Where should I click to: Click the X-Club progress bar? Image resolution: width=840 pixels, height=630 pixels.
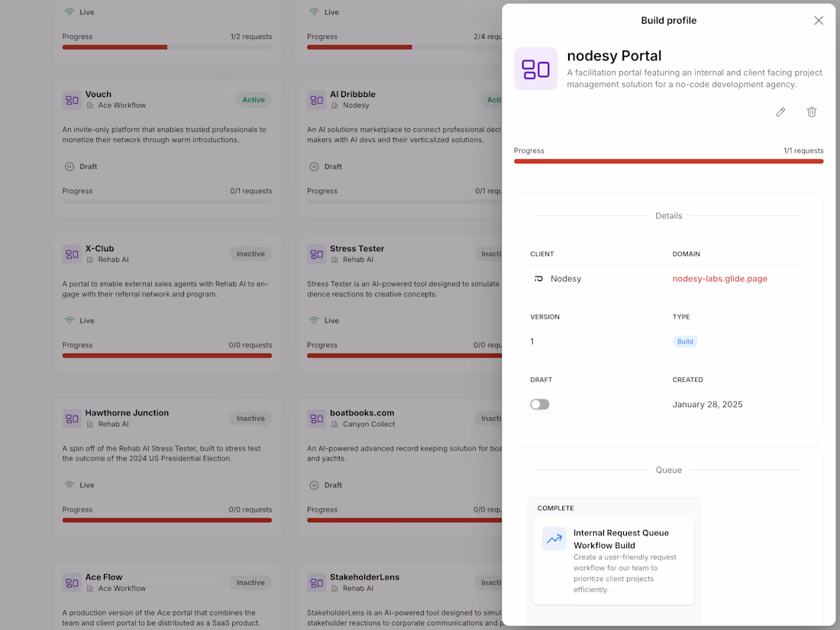[167, 356]
